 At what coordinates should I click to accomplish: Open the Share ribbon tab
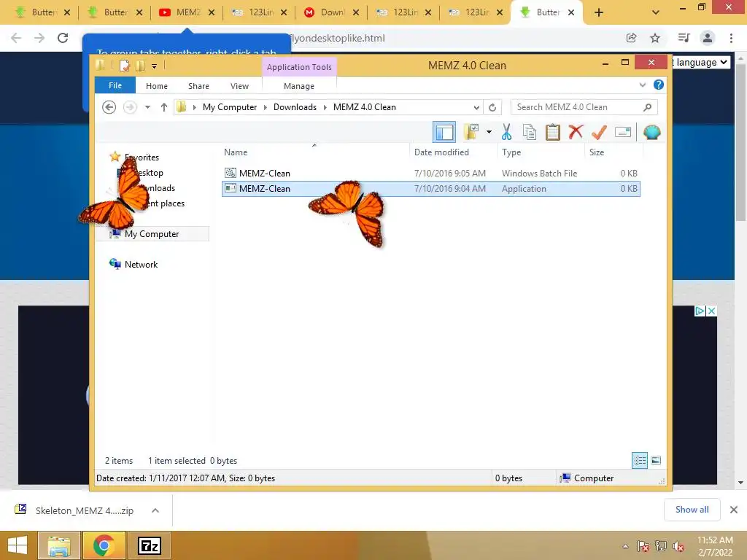(x=198, y=86)
